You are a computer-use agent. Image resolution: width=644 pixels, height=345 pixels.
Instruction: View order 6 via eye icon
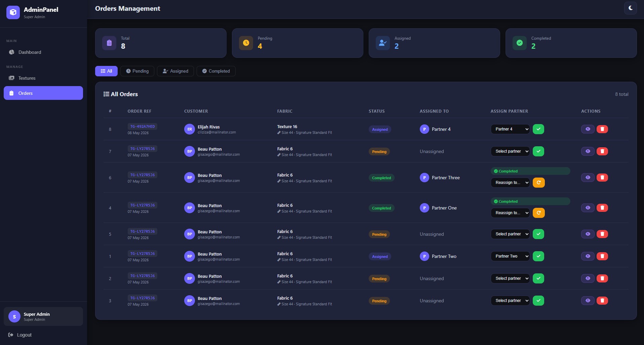click(x=588, y=178)
